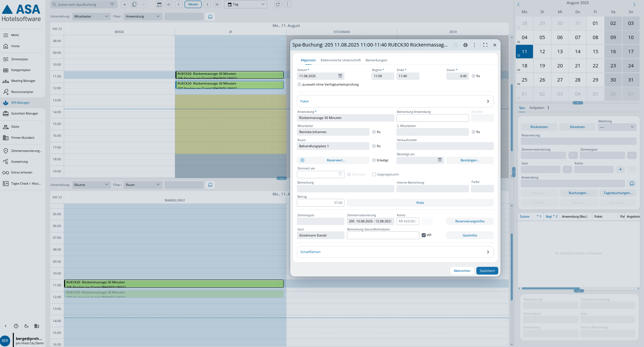Check Auswahl ohne Verfügbarkeitsprüfung
The height and width of the screenshot is (347, 644).
[299, 85]
